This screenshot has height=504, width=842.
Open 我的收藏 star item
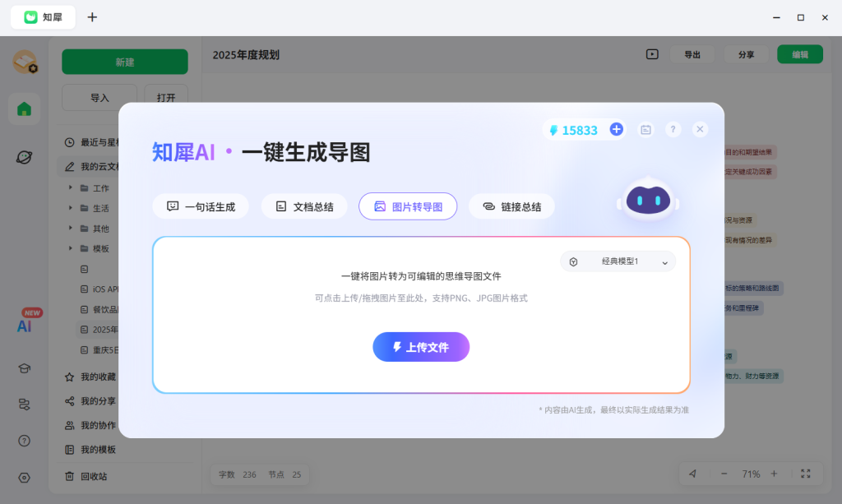pyautogui.click(x=90, y=377)
